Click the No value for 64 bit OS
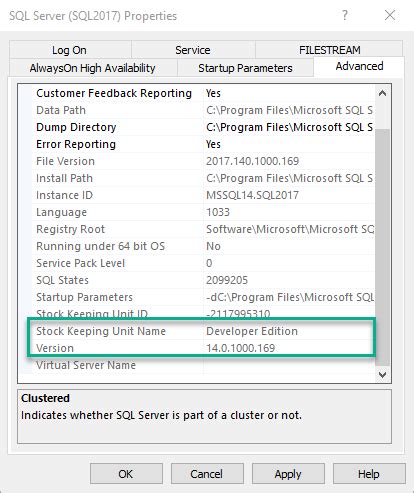The width and height of the screenshot is (414, 493). click(213, 246)
